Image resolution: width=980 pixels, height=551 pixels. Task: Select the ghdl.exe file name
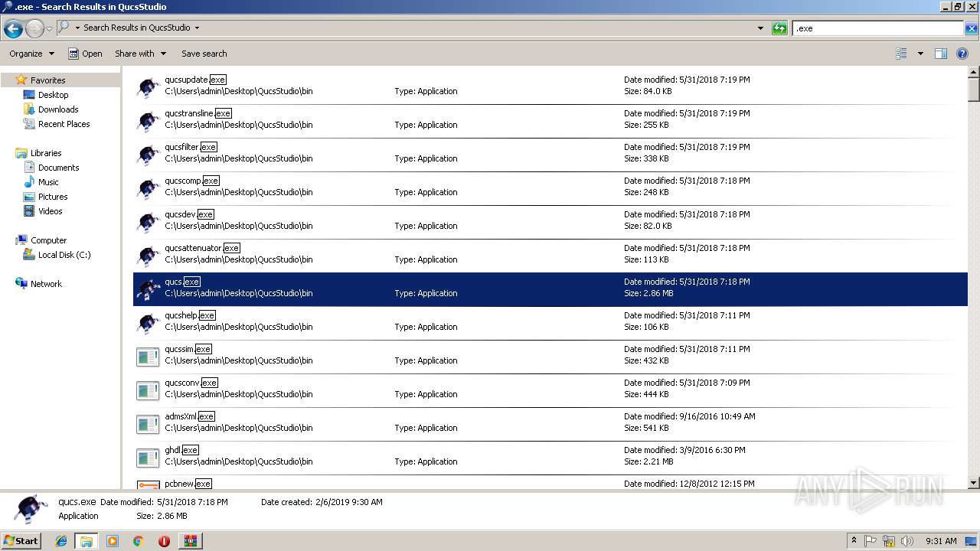pos(181,450)
